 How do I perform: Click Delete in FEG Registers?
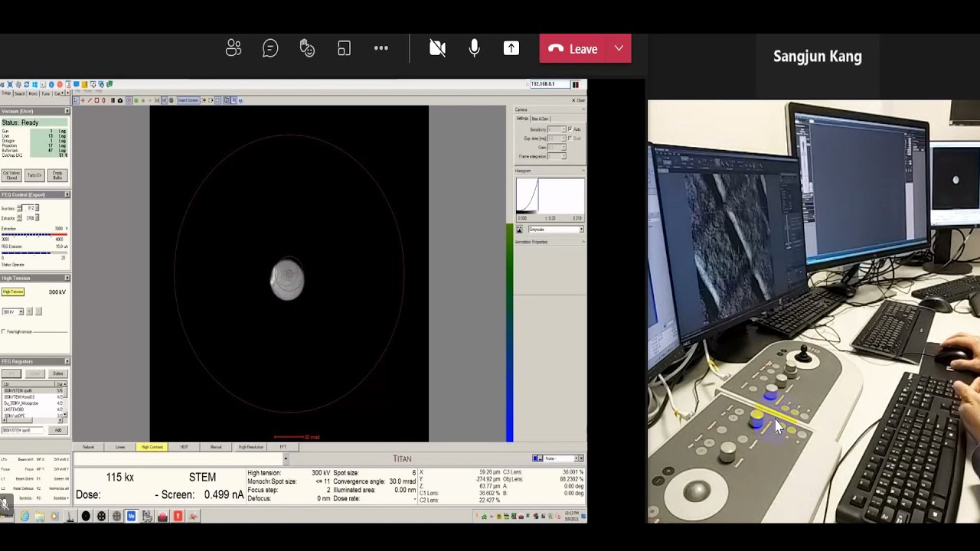(x=58, y=373)
